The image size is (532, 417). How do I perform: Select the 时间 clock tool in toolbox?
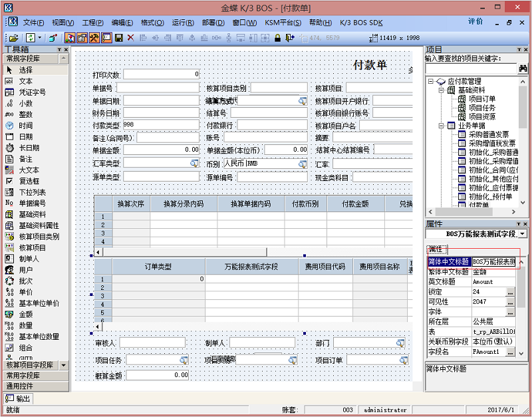point(25,126)
